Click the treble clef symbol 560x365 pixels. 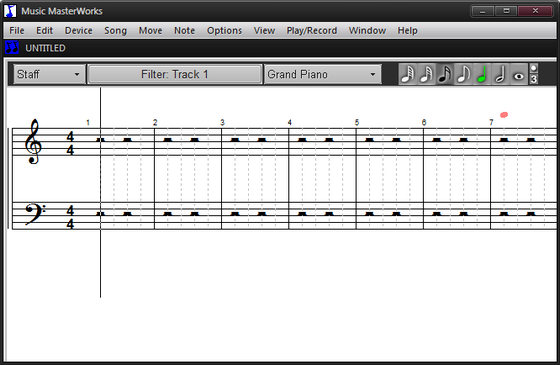[33, 142]
